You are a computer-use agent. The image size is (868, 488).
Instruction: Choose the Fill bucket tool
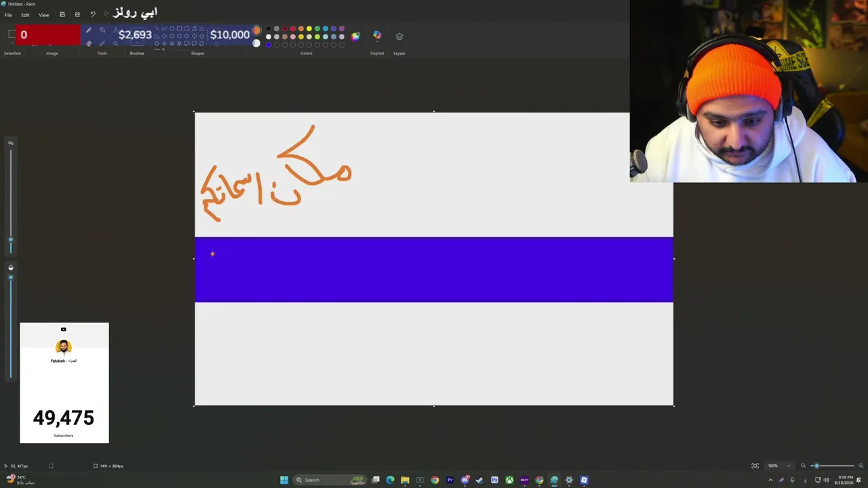click(x=102, y=30)
